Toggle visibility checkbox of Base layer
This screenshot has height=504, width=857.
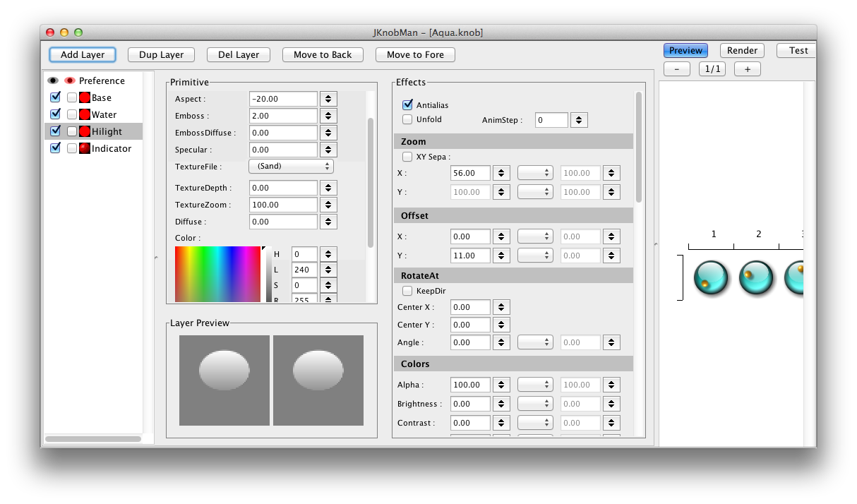55,97
